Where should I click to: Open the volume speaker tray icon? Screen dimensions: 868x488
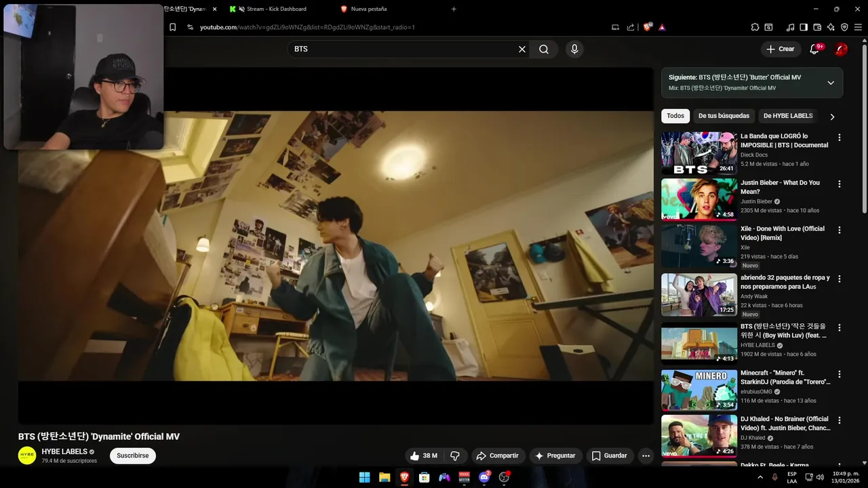point(820,477)
